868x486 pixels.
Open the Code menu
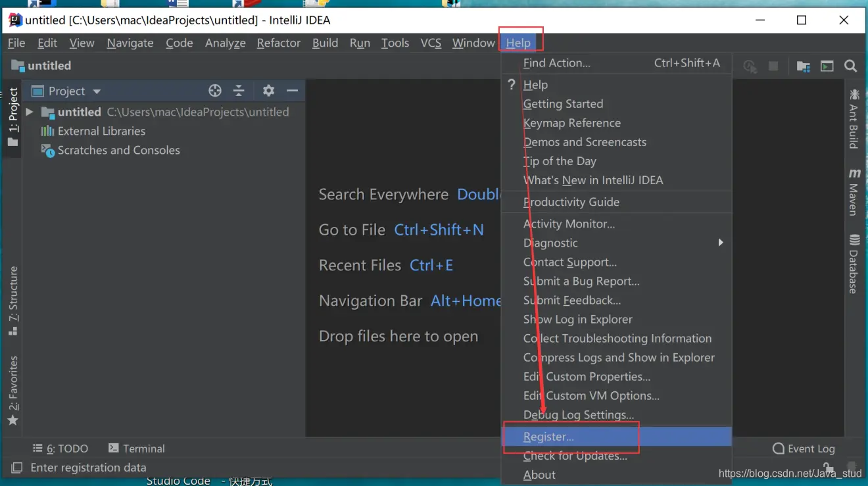pyautogui.click(x=180, y=43)
